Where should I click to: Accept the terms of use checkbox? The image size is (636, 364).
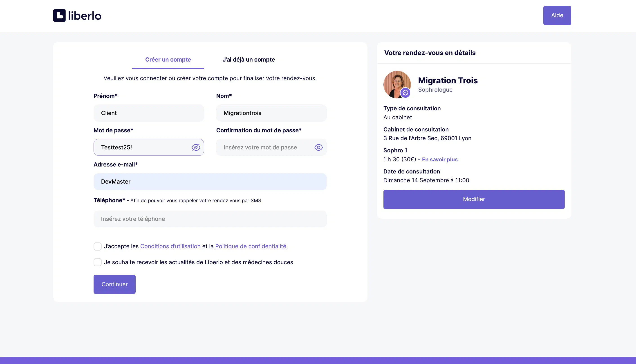click(x=98, y=246)
